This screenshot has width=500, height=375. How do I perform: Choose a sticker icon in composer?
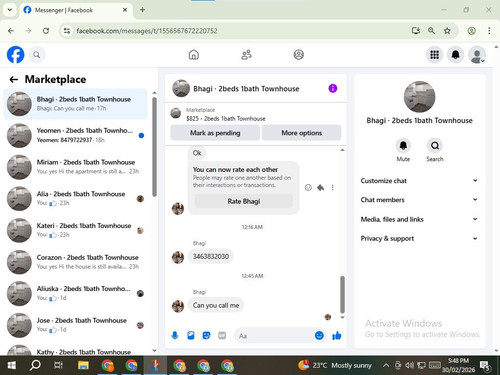206,335
